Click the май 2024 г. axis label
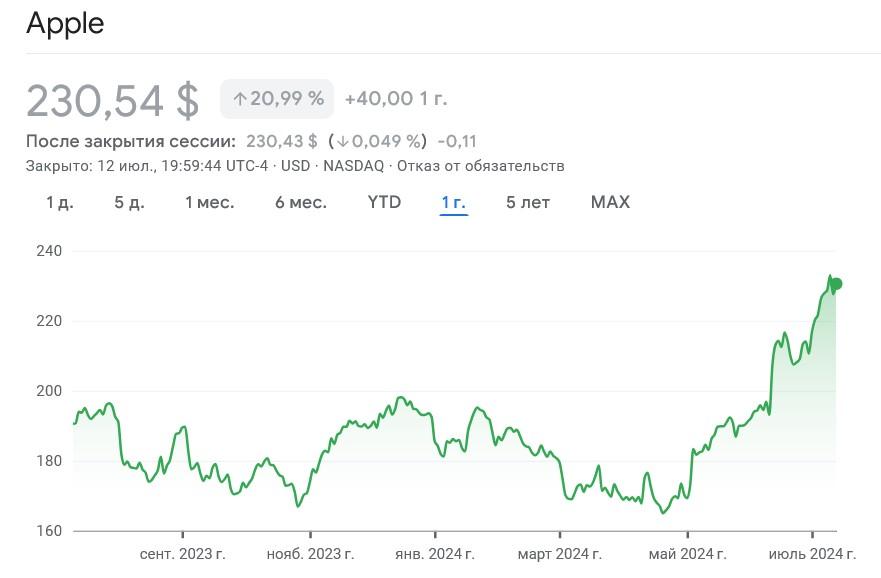This screenshot has height=578, width=881. coord(688,554)
